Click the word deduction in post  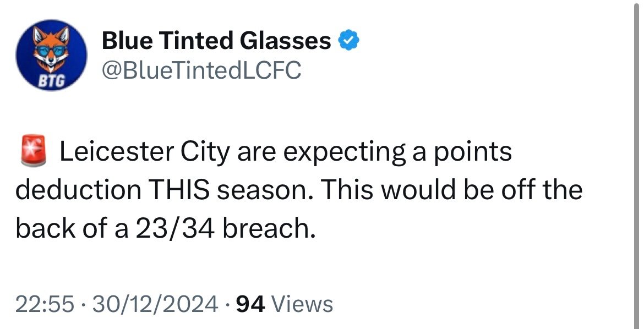[79, 190]
